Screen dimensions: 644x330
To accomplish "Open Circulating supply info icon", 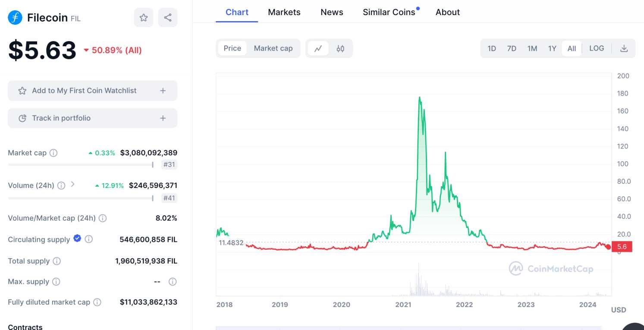I will click(88, 239).
